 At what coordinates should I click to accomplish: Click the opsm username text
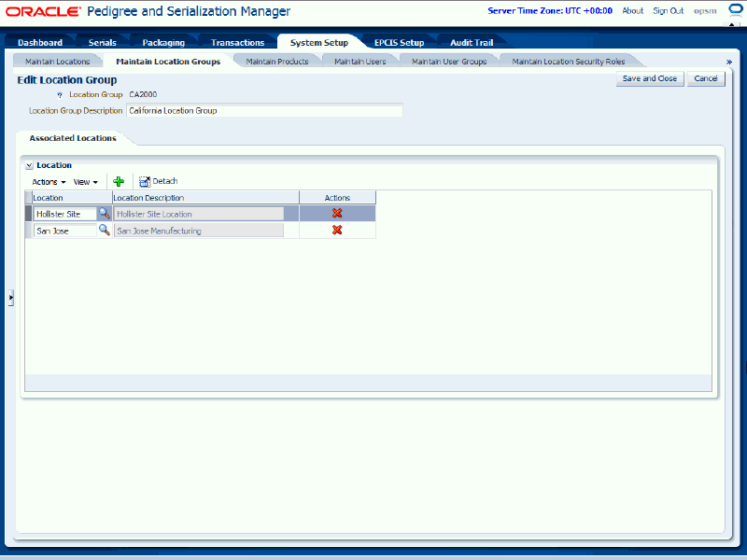[705, 11]
